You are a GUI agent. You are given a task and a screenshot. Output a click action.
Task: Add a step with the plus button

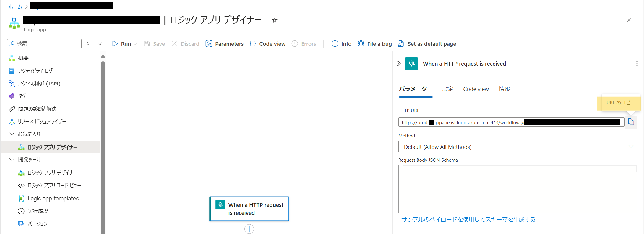tap(249, 229)
